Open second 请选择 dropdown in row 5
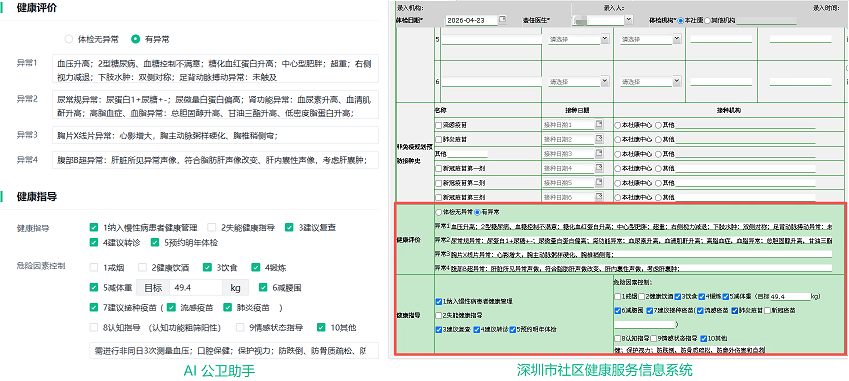Viewport: 849px width, 381px height. [676, 39]
